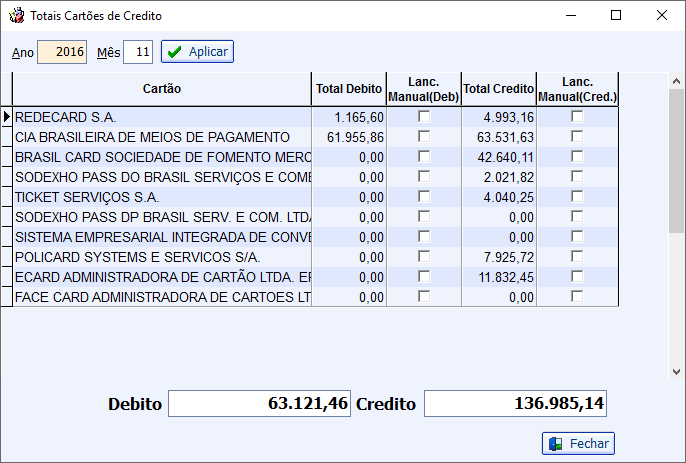The height and width of the screenshot is (463, 686).
Task: Click the scrollbar up arrow
Action: [x=676, y=81]
